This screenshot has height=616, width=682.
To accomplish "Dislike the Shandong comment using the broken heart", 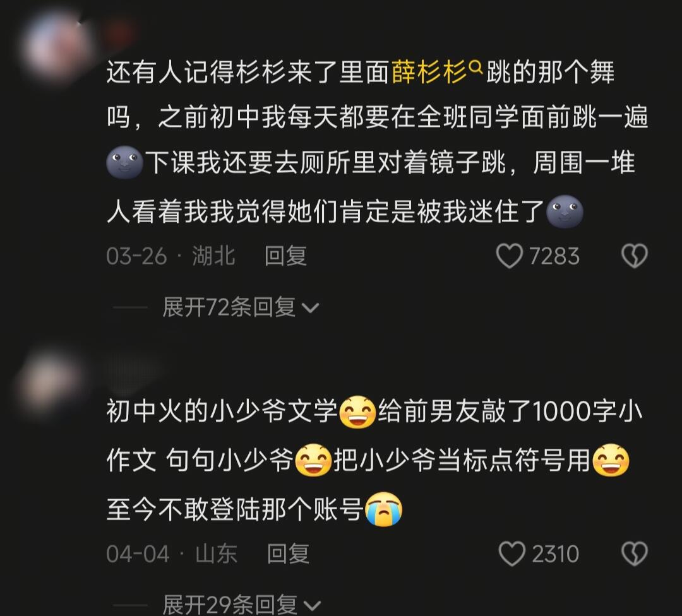I will coord(634,554).
